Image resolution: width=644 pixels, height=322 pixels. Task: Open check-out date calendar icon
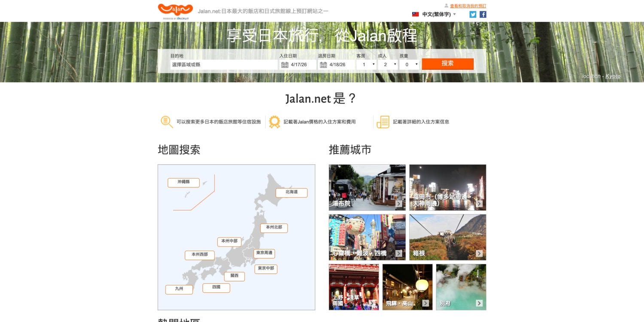tap(323, 65)
